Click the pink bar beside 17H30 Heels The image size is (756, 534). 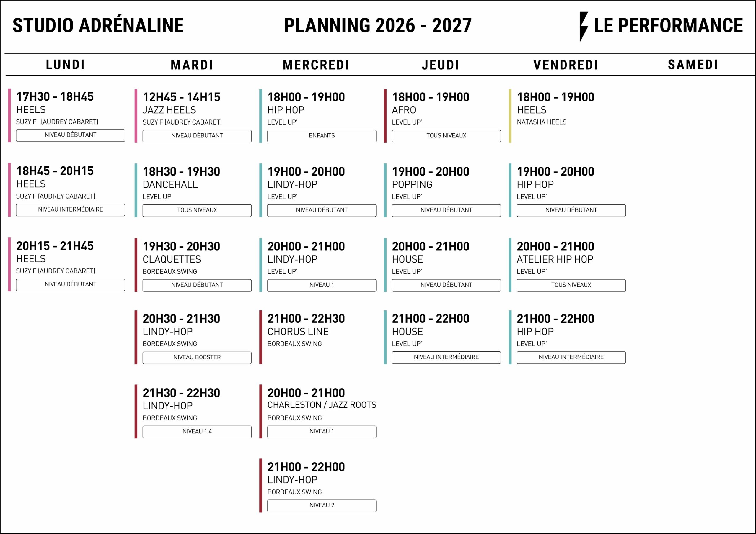9,115
